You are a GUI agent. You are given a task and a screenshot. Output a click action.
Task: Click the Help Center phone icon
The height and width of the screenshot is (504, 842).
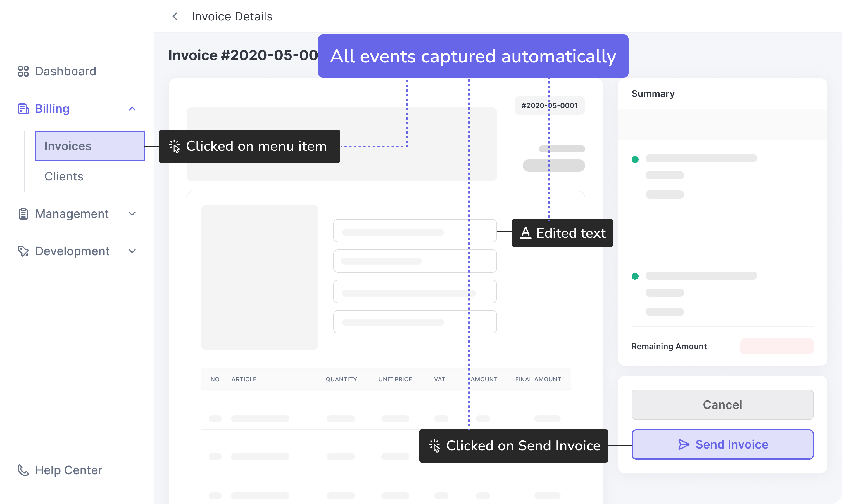(23, 470)
